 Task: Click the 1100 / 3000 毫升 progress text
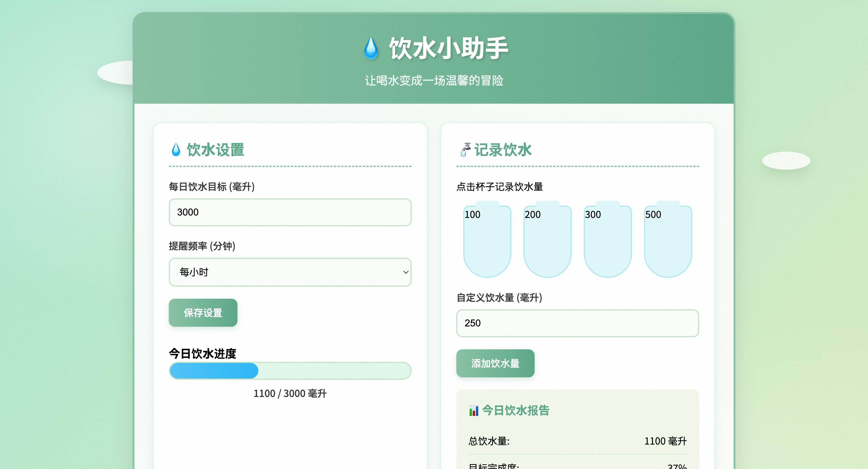(290, 393)
